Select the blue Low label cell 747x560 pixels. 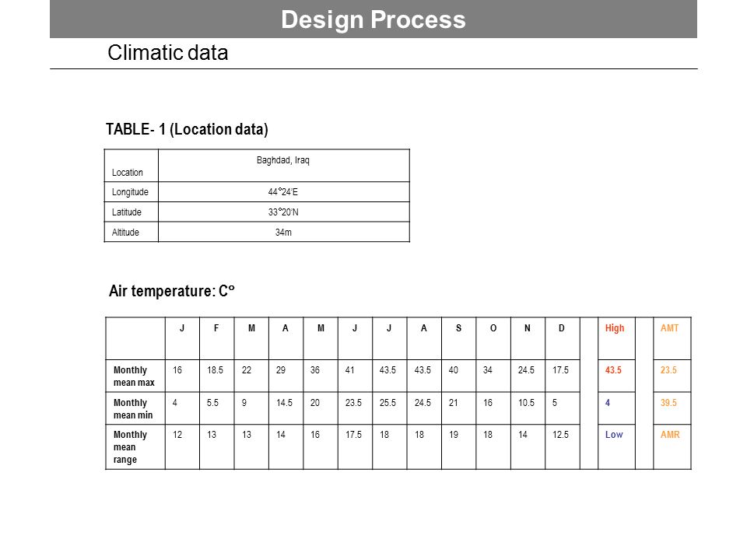click(x=616, y=446)
